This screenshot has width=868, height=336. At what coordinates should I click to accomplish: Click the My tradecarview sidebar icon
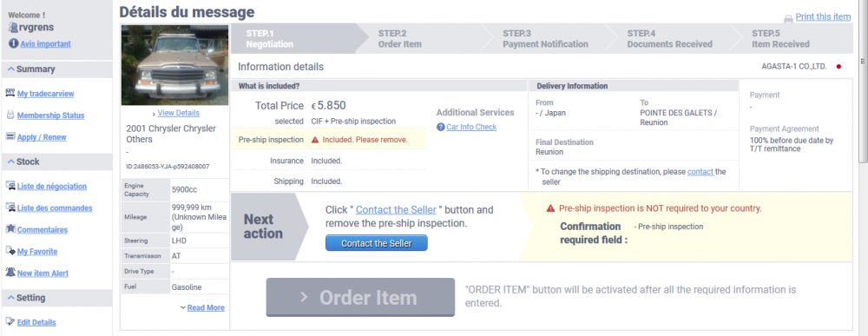click(x=10, y=94)
